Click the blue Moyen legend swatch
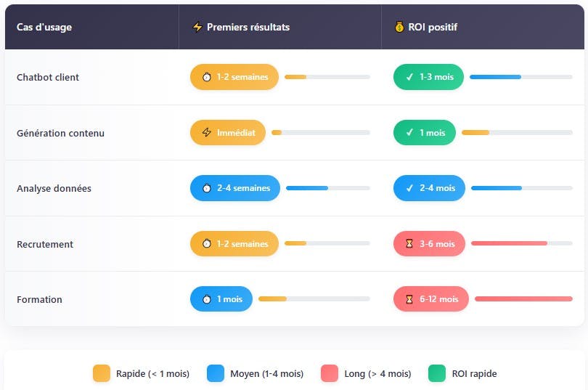 point(216,373)
